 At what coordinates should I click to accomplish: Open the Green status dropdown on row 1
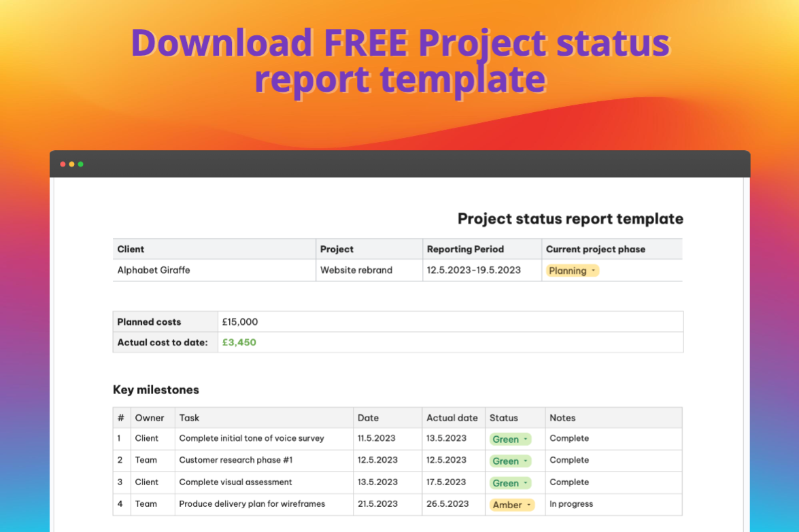pos(510,438)
